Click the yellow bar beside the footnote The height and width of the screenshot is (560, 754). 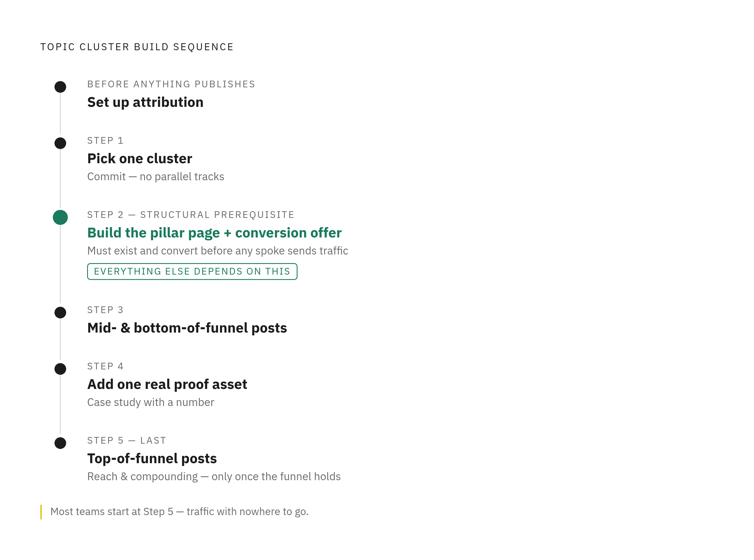pyautogui.click(x=41, y=512)
